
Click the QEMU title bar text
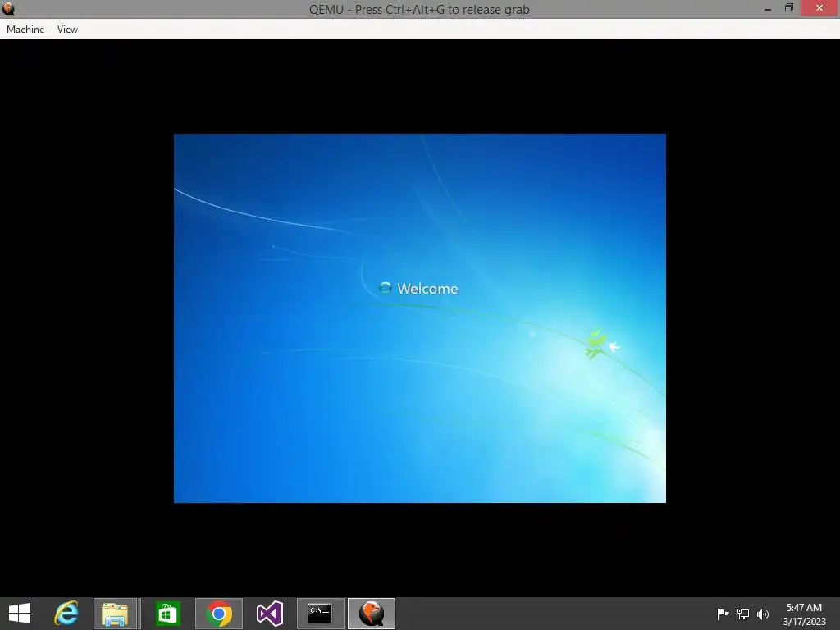[419, 9]
